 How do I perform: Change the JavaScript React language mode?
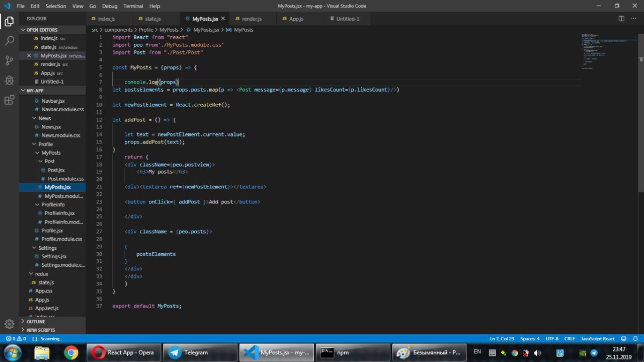[598, 339]
